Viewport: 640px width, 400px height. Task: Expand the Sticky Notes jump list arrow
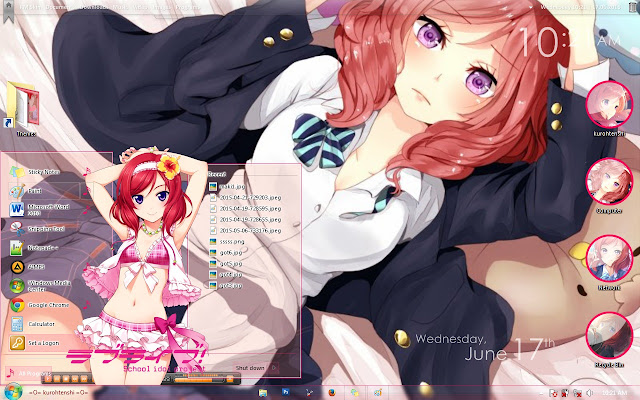pyautogui.click(x=87, y=172)
